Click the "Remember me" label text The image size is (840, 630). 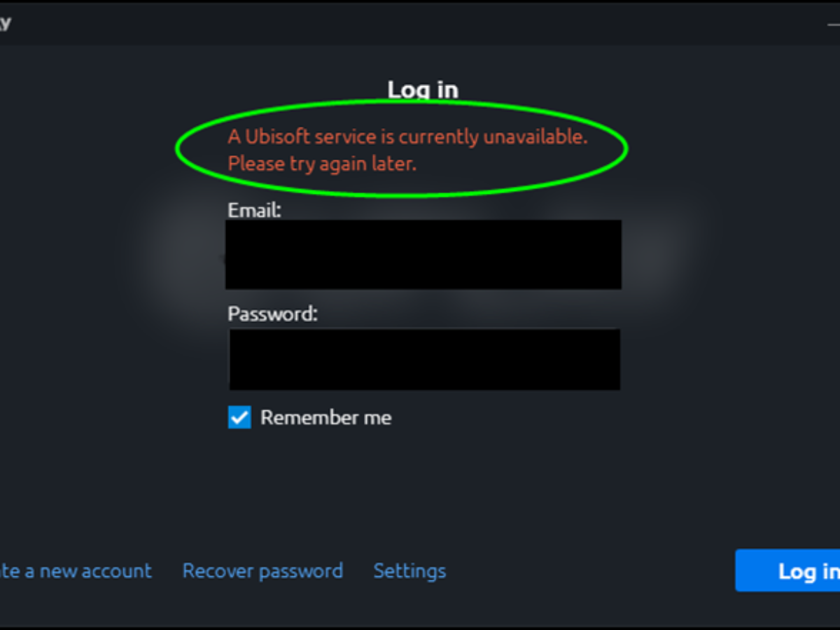point(325,418)
